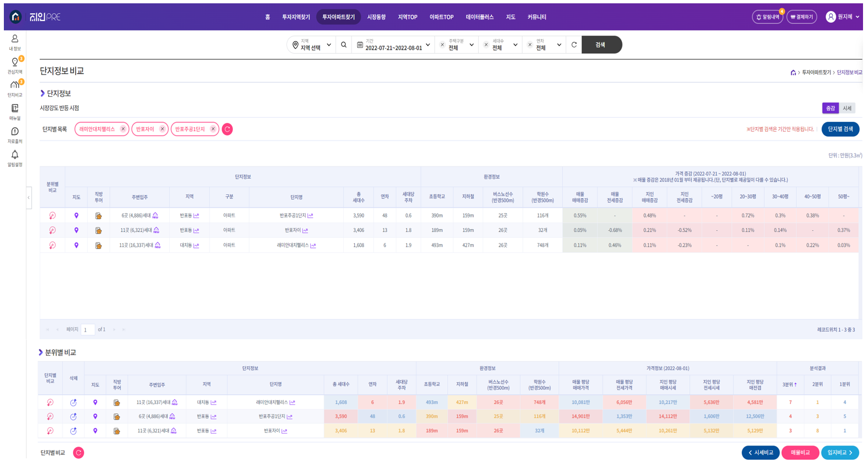
Task: Open 단지비교 sidebar icon
Action: (x=15, y=89)
